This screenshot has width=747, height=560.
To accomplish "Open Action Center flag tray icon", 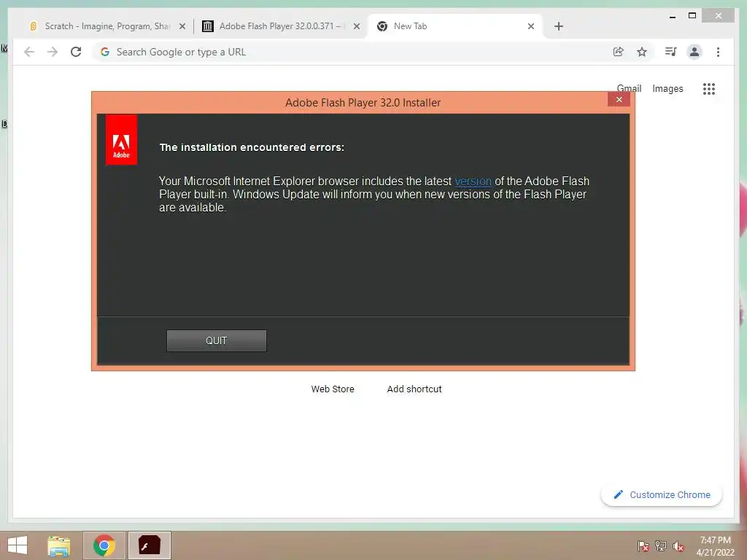I will (643, 546).
